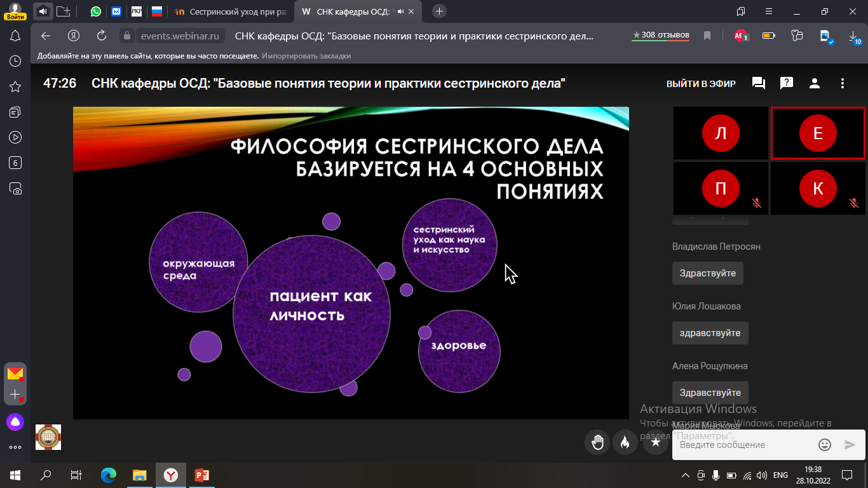Screen dimensions: 868x488
Task: Open the webinar three-dot more menu
Action: (x=843, y=83)
